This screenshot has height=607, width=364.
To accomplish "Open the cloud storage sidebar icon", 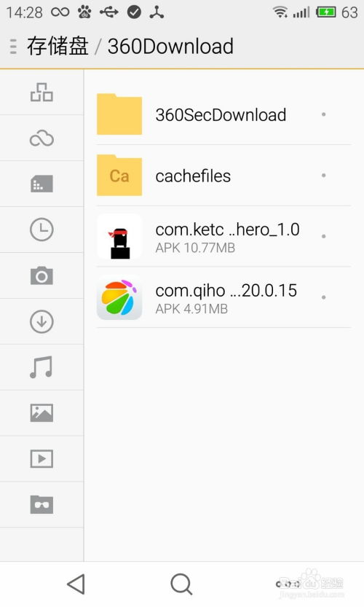I will [x=41, y=138].
